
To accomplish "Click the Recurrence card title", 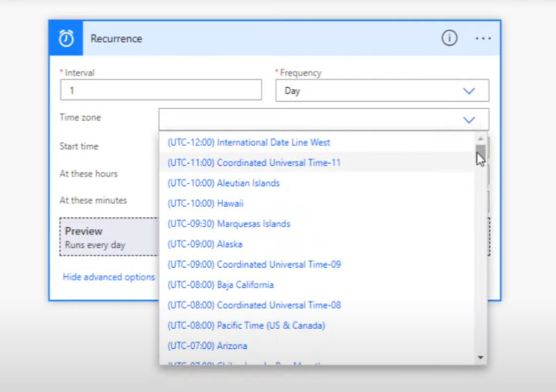I will [x=117, y=38].
